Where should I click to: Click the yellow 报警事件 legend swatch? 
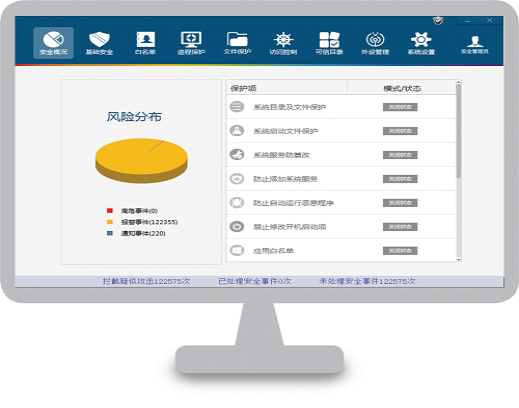(x=110, y=222)
